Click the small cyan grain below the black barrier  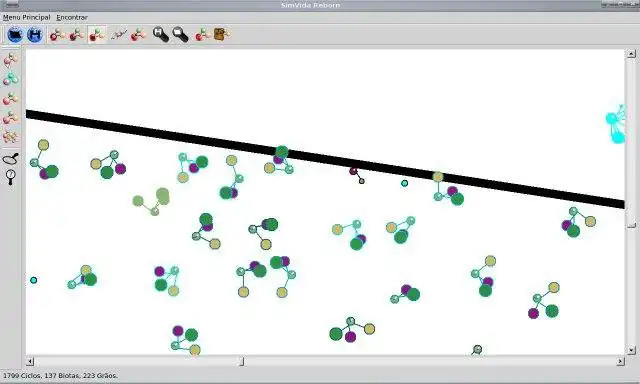point(404,183)
